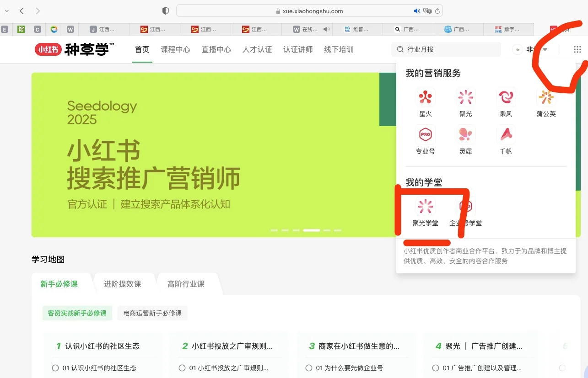Click the magnifier icon in the search box
Image resolution: width=588 pixels, height=378 pixels.
tap(400, 49)
